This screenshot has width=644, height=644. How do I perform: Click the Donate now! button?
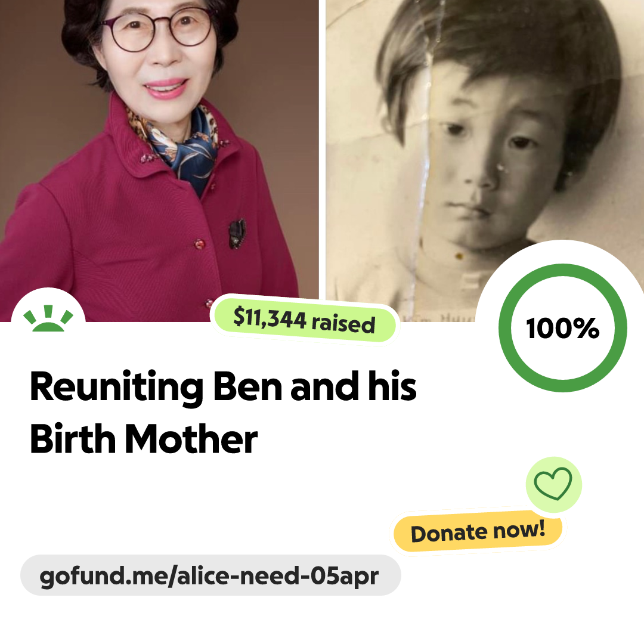(x=478, y=531)
